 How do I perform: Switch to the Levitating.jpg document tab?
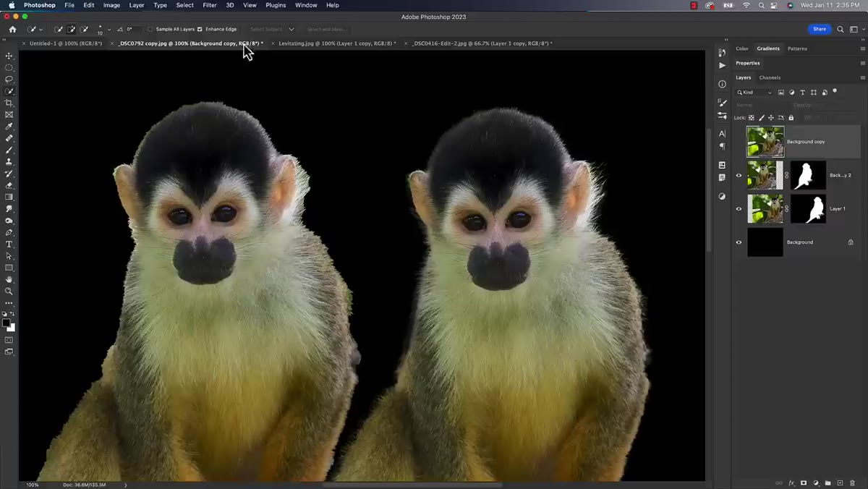click(x=337, y=43)
